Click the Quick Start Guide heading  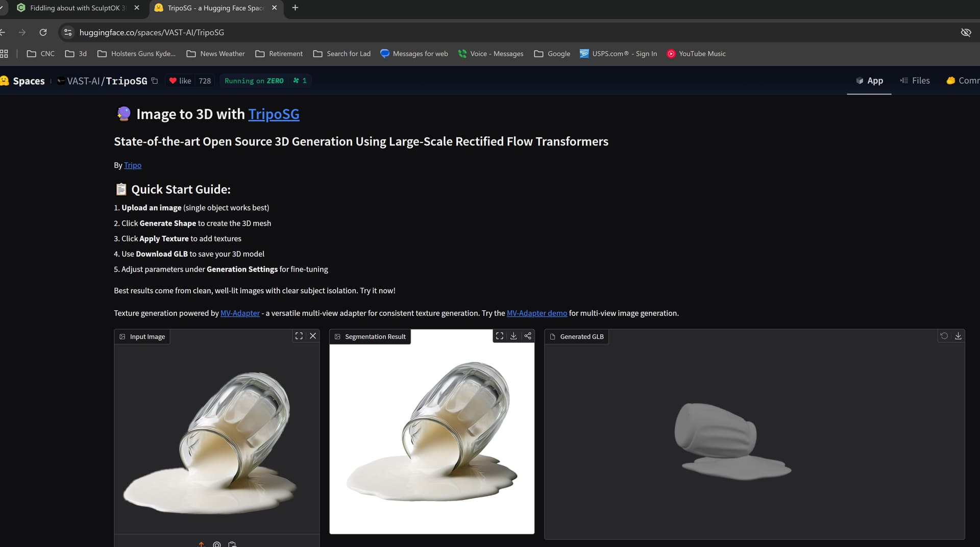(x=173, y=189)
